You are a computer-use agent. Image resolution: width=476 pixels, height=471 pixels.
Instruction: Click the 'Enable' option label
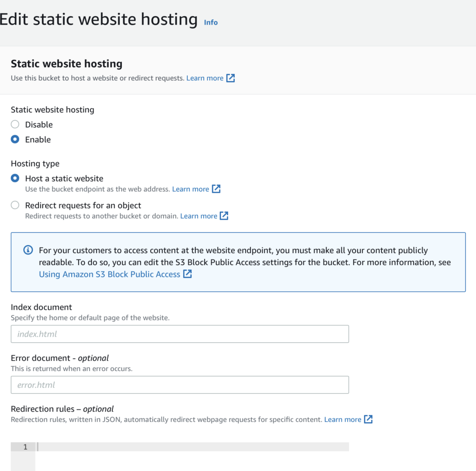38,139
